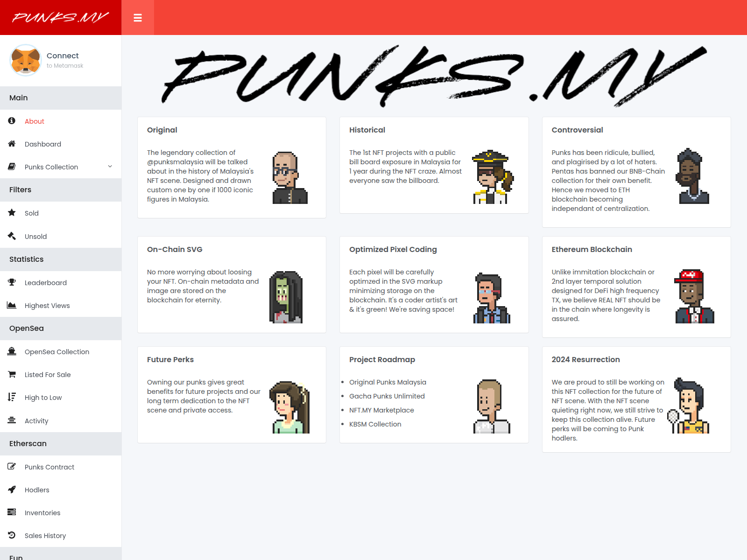747x560 pixels.
Task: Click the red cap punk in Ethereum Blockchain card
Action: click(x=694, y=296)
